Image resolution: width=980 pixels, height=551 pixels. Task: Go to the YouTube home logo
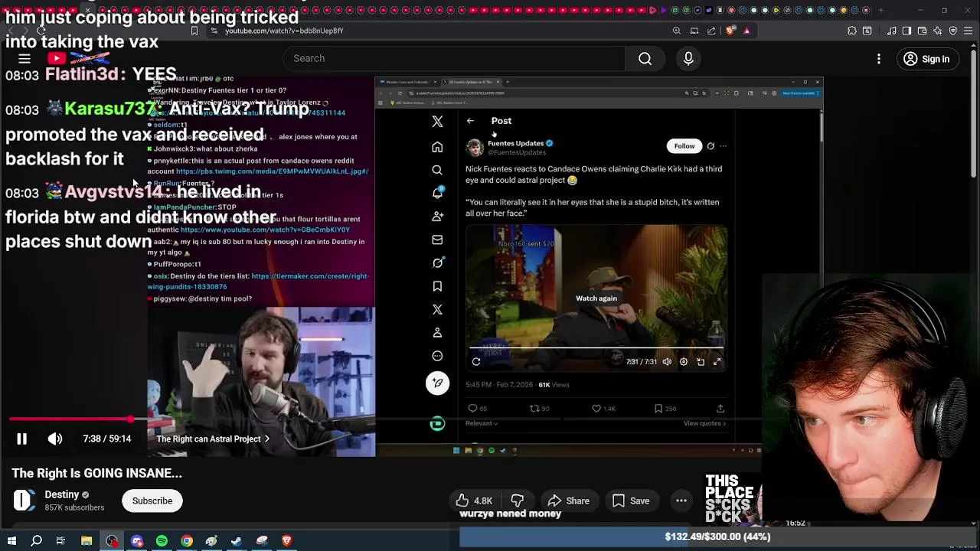coord(79,59)
